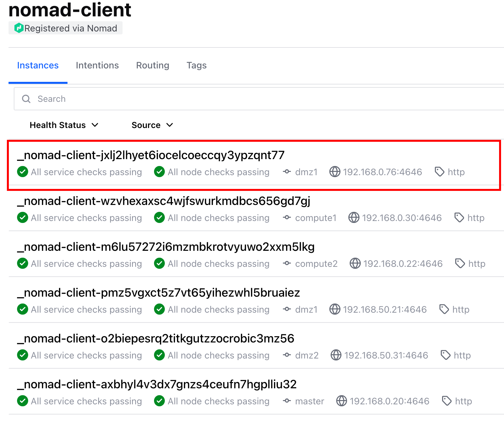Click the node icon beside master
The height and width of the screenshot is (423, 504).
(x=287, y=401)
